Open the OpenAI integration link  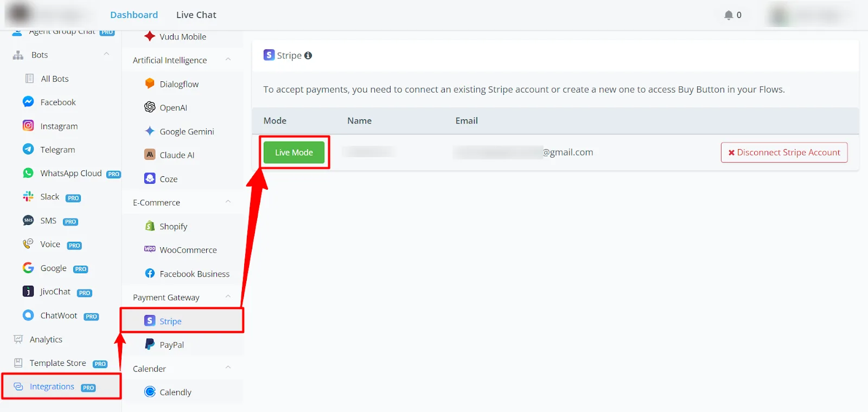(174, 107)
